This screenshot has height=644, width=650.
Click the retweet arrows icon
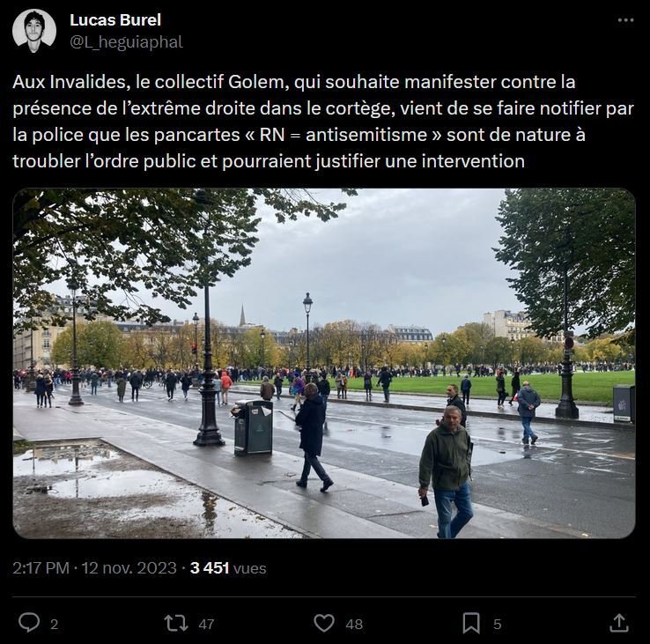(x=176, y=623)
